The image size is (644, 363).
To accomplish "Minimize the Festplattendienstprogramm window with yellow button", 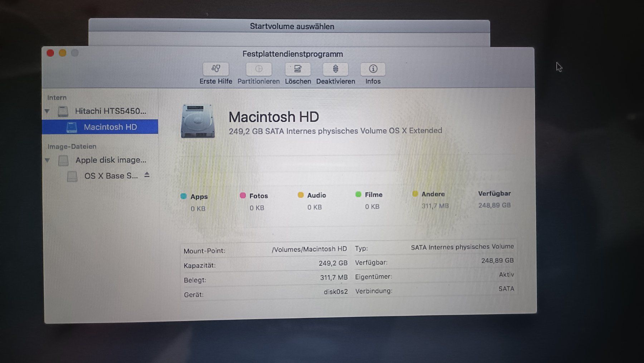I will [63, 53].
